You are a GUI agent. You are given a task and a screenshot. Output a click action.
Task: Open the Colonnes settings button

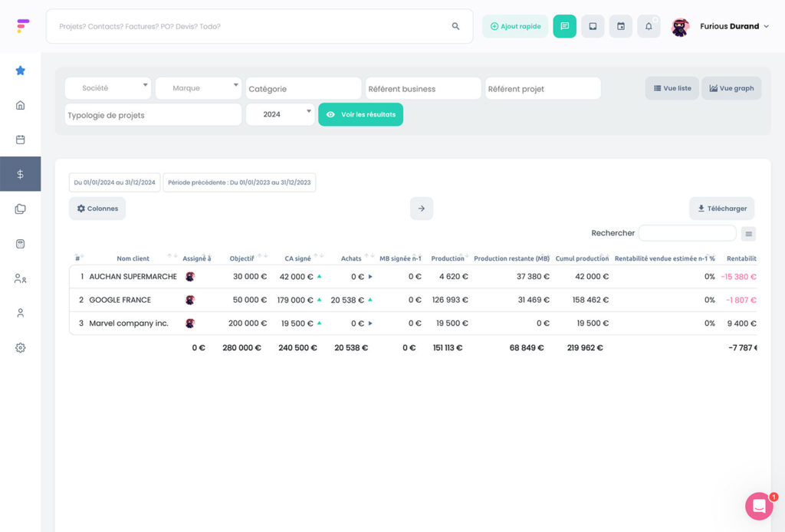(97, 209)
